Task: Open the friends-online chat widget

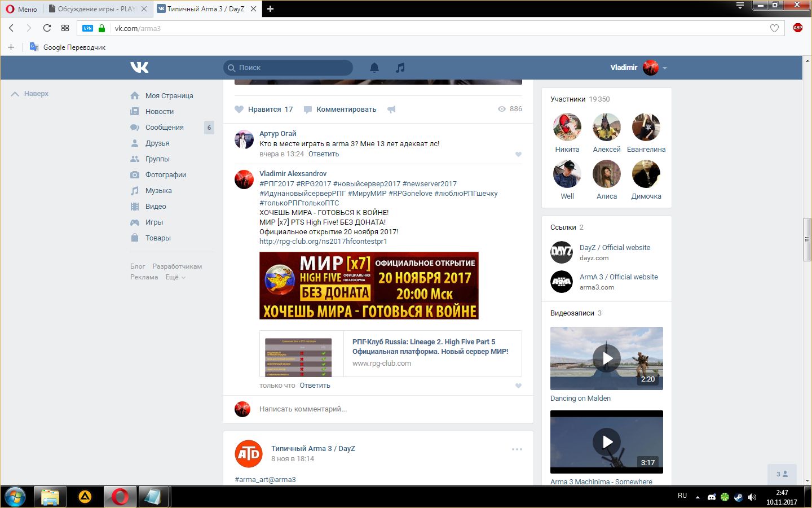Action: (x=782, y=474)
